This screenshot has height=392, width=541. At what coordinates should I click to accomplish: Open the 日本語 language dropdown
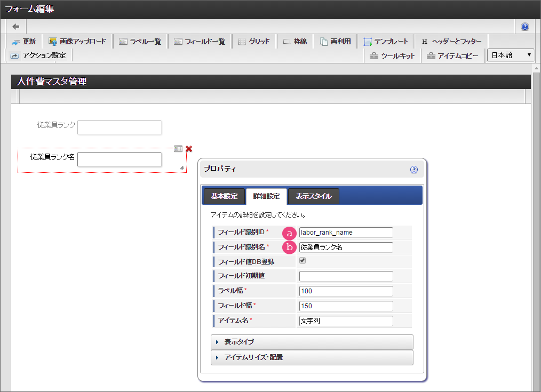coord(511,55)
